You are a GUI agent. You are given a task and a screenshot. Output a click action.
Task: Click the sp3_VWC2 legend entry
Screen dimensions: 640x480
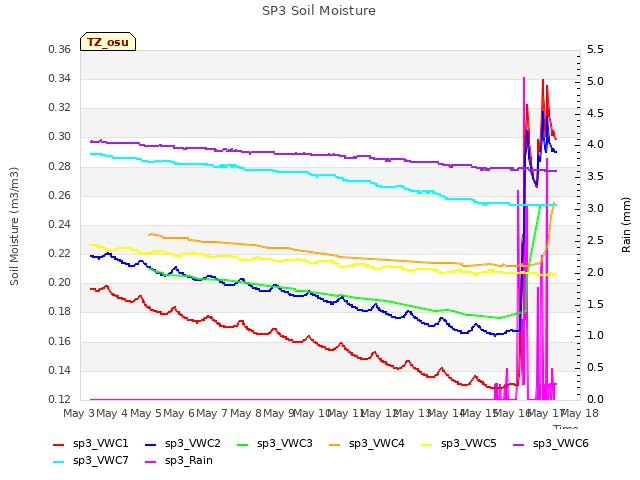click(x=182, y=444)
